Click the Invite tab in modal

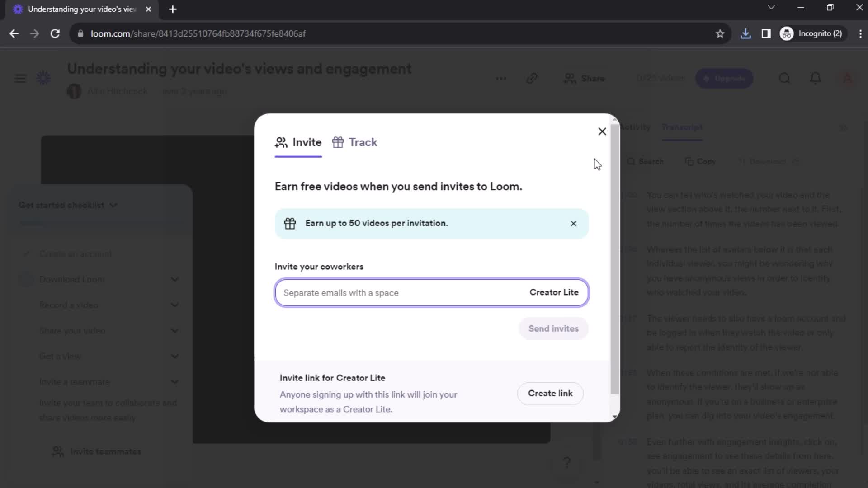(299, 142)
